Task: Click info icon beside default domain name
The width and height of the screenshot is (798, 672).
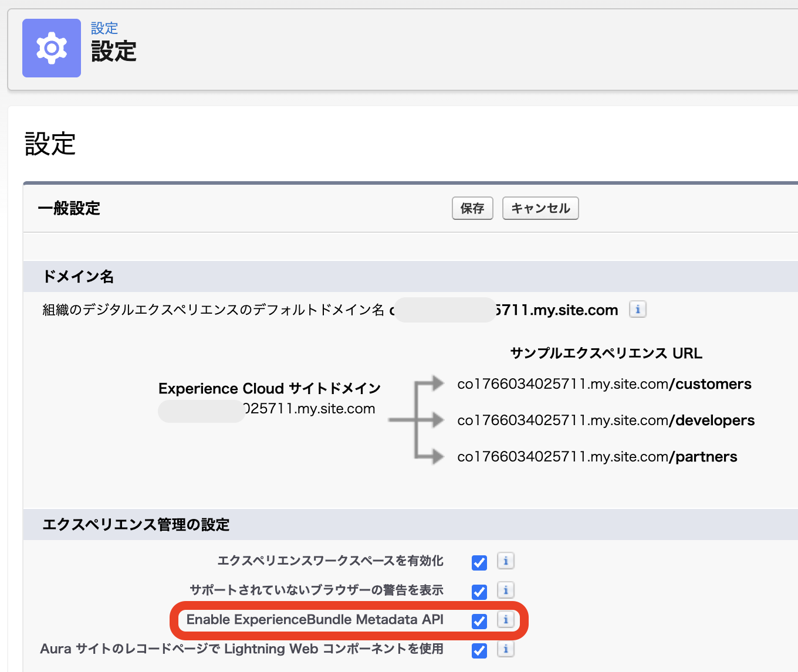Action: click(638, 309)
